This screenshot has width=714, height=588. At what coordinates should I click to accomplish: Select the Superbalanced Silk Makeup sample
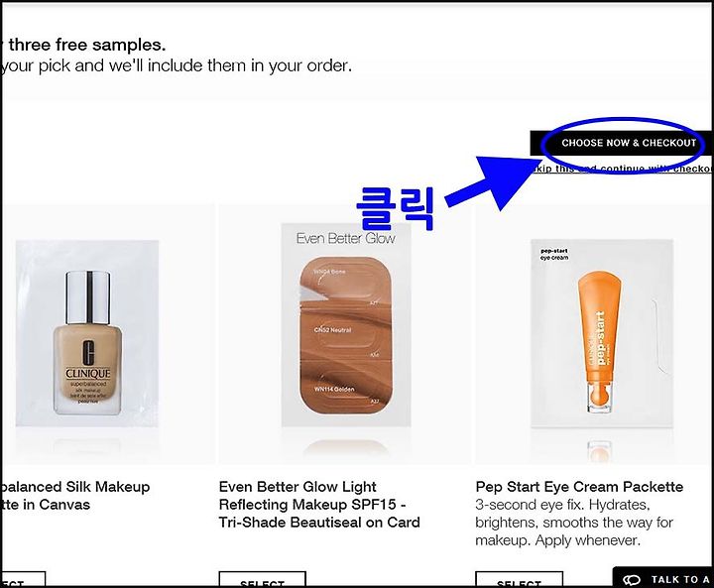coord(23,579)
